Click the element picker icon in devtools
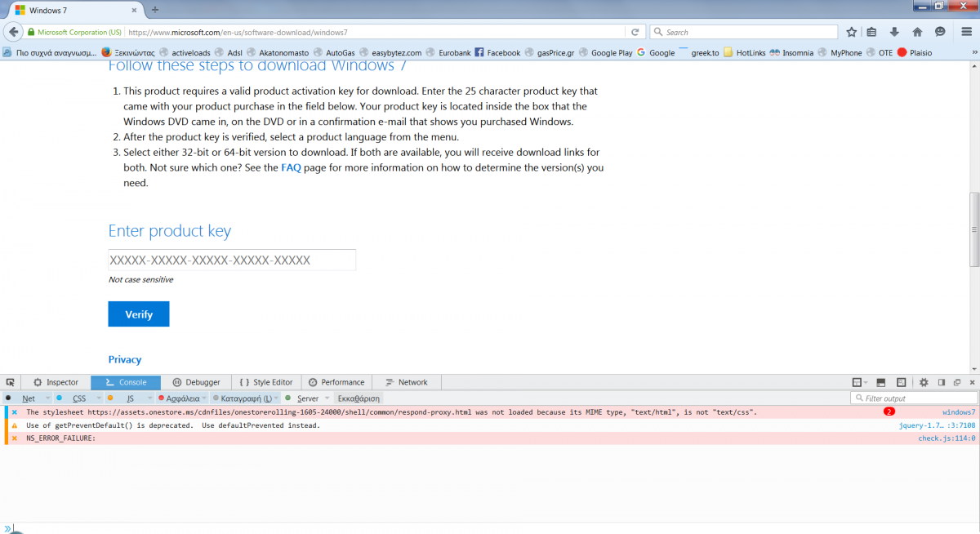The height and width of the screenshot is (534, 980). point(11,382)
